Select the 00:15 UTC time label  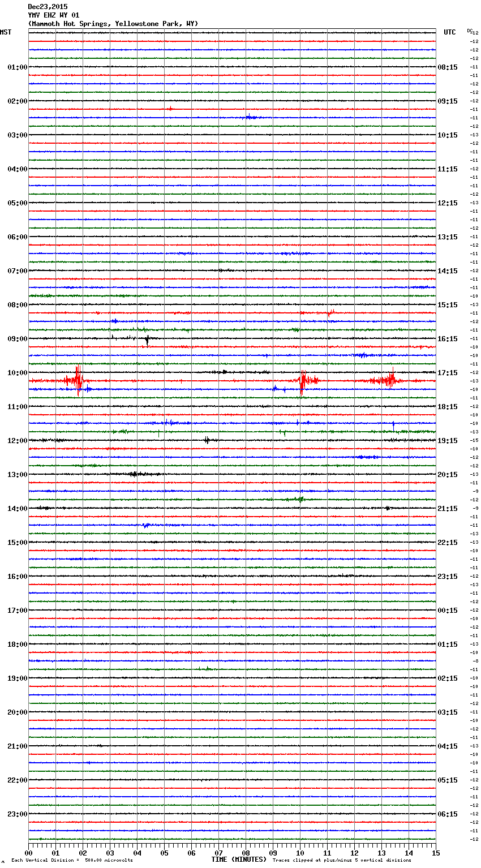[448, 611]
